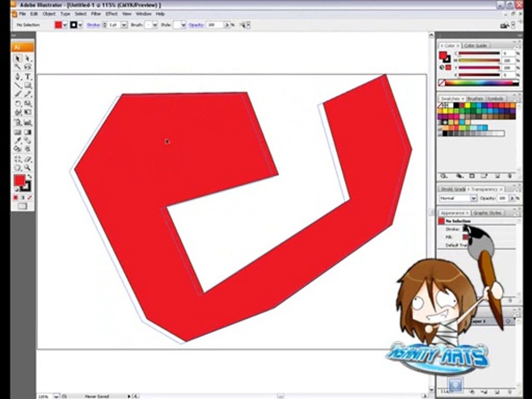The height and width of the screenshot is (399, 532).
Task: Select the Type tool
Action: (x=28, y=76)
